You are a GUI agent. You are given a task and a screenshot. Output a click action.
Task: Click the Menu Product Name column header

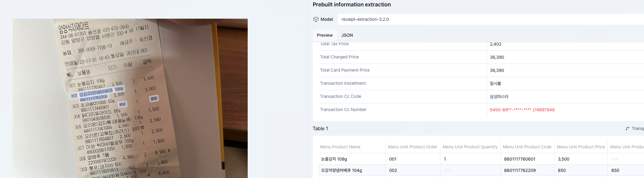tap(340, 147)
